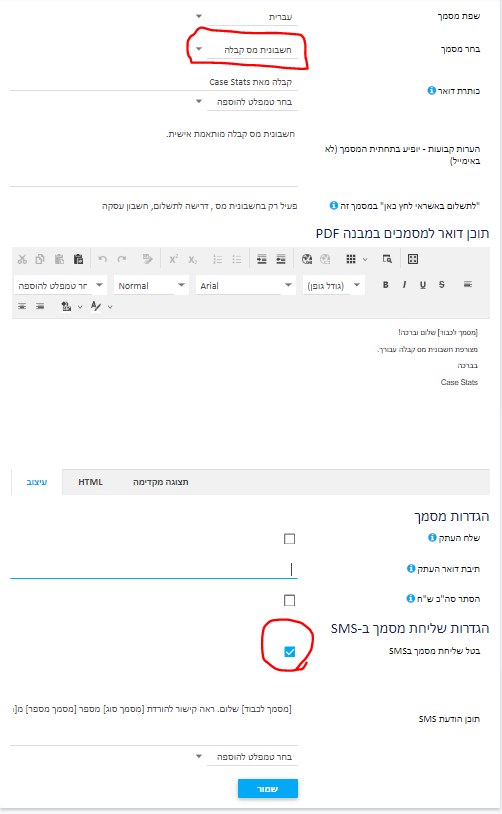Click the Bold formatting icon

pos(386,284)
